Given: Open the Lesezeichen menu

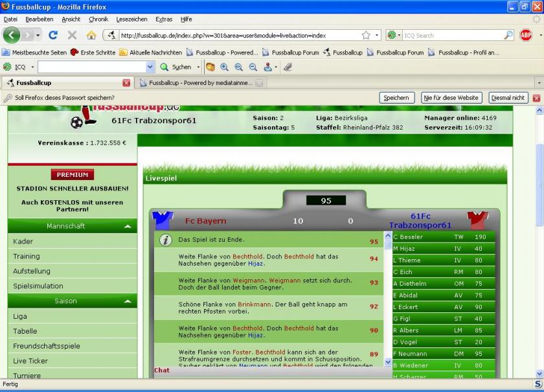Looking at the screenshot, I should 131,19.
